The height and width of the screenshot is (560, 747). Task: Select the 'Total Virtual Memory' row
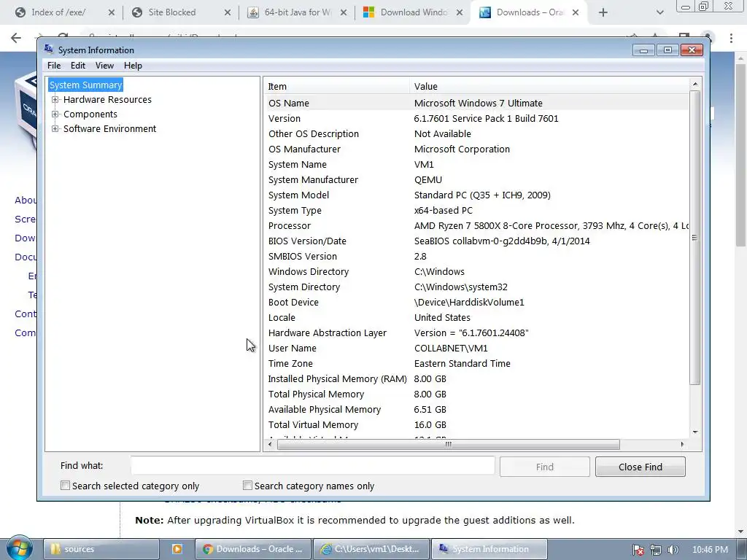476,424
